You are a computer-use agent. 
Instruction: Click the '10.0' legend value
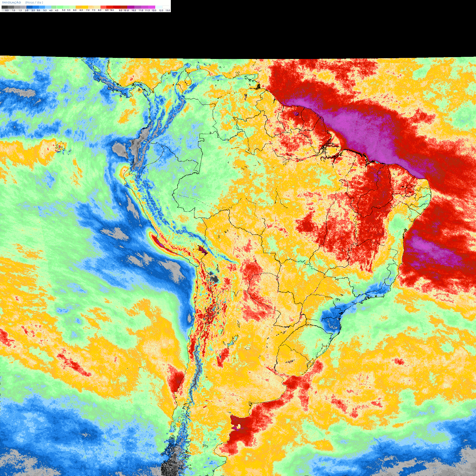coord(126,10)
